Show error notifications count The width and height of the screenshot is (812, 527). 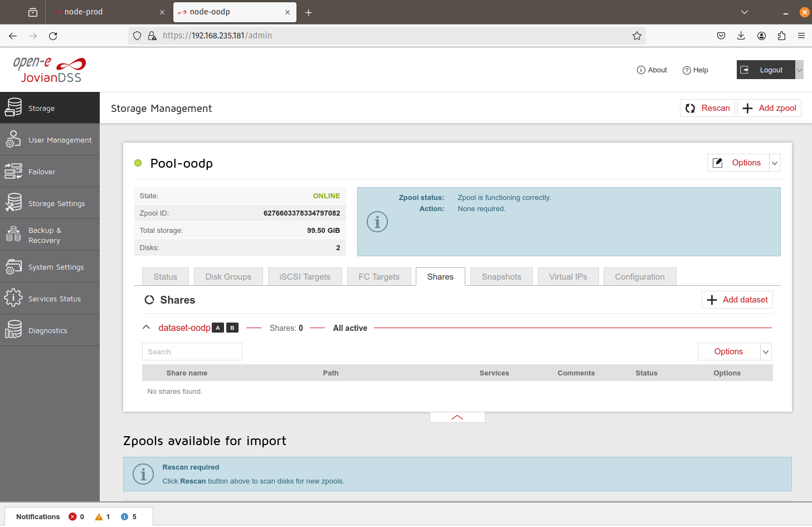coord(76,517)
